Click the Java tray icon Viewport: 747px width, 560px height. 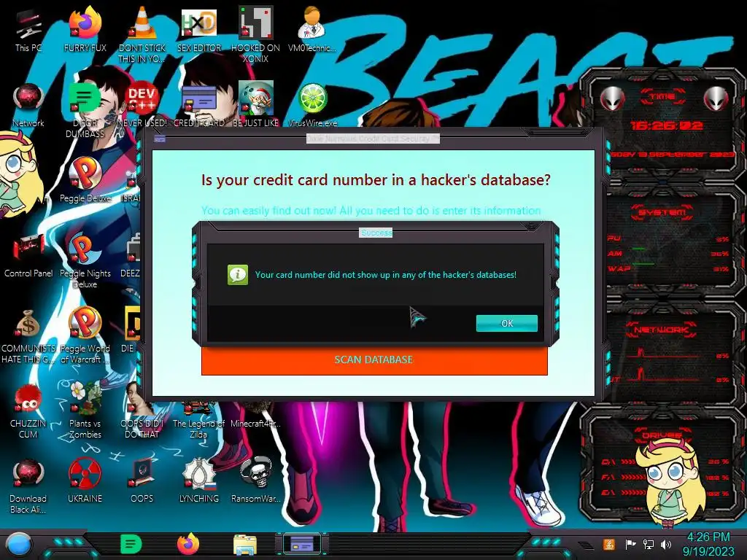coord(609,544)
